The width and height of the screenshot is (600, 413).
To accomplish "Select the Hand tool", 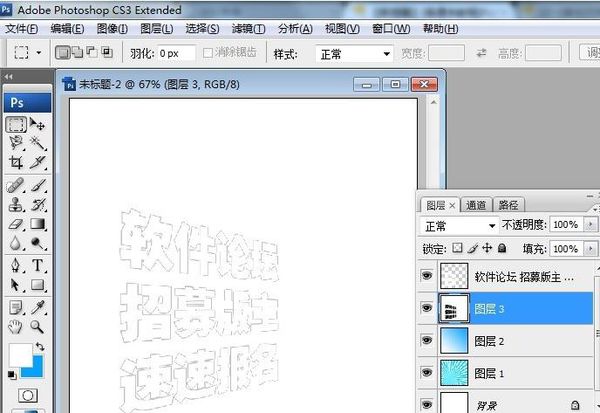I will click(x=16, y=326).
